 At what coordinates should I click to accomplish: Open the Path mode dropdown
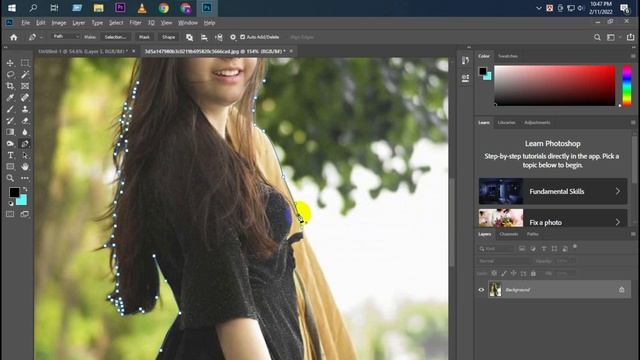click(66, 37)
